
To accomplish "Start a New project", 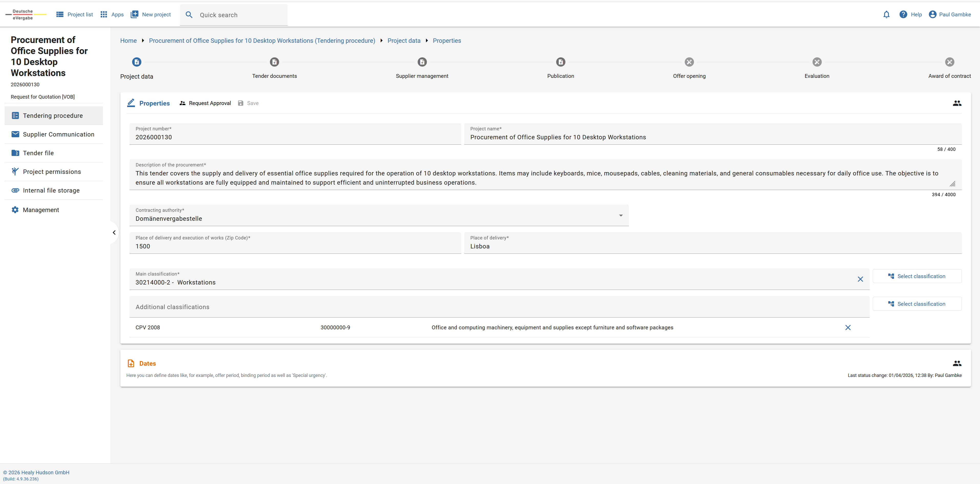I will point(151,14).
